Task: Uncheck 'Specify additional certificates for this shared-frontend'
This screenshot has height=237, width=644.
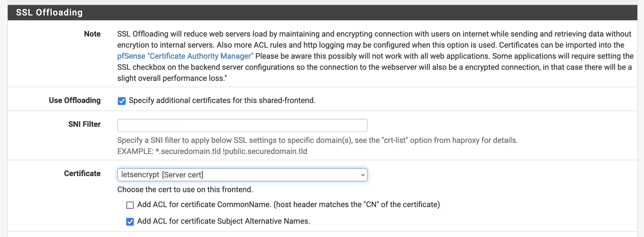Action: point(122,101)
